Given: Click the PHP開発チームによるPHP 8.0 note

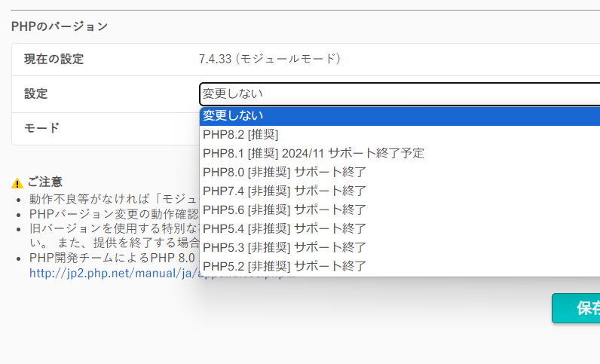Looking at the screenshot, I should (113, 258).
